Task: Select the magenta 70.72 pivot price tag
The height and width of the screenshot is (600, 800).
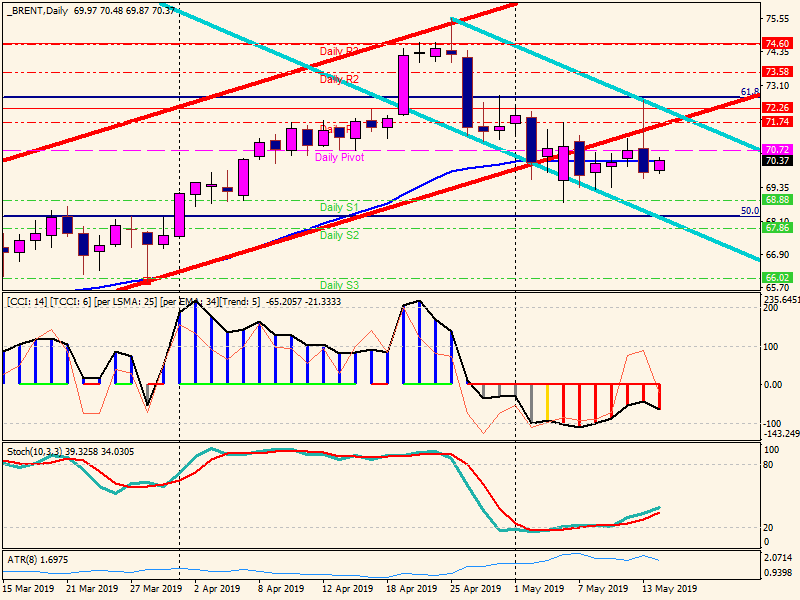Action: pos(777,150)
